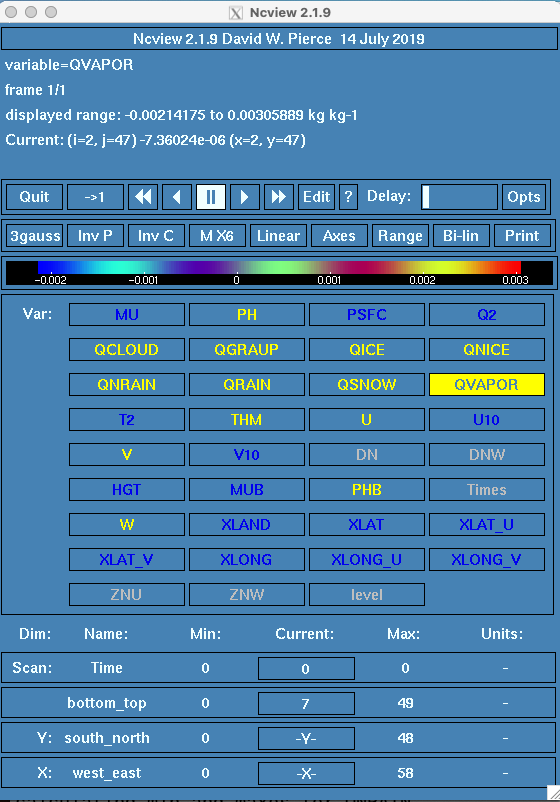This screenshot has width=560, height=802.
Task: Select the XLONG_U variable
Action: click(367, 560)
